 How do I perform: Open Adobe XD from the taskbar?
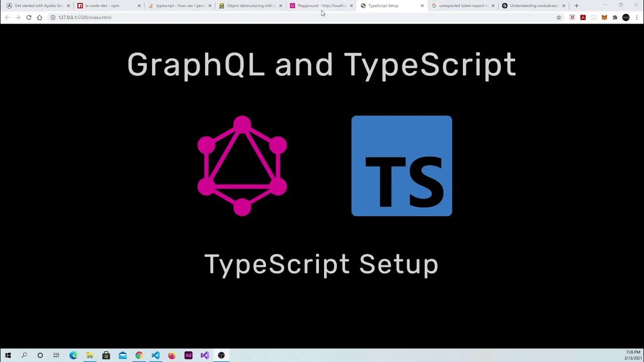(188, 355)
